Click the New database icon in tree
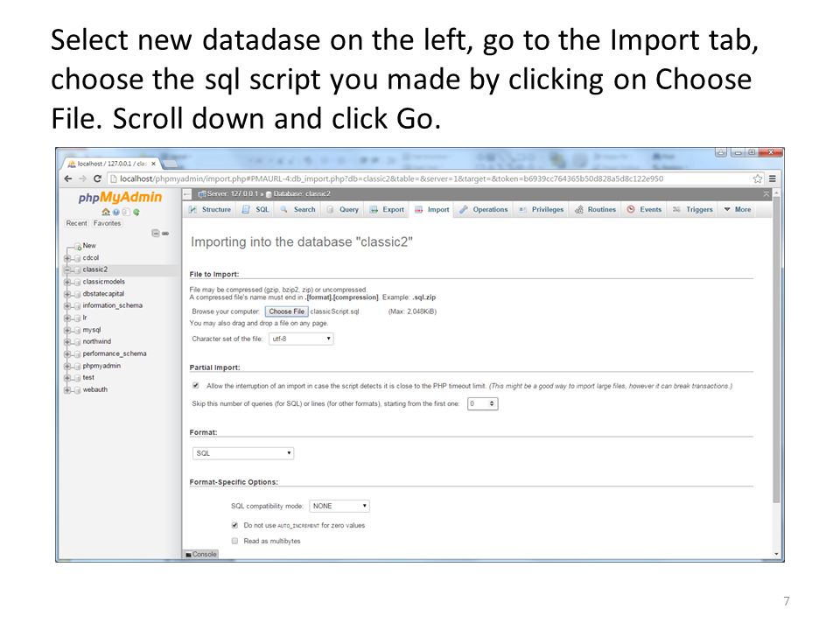This screenshot has height=630, width=840. click(x=78, y=246)
